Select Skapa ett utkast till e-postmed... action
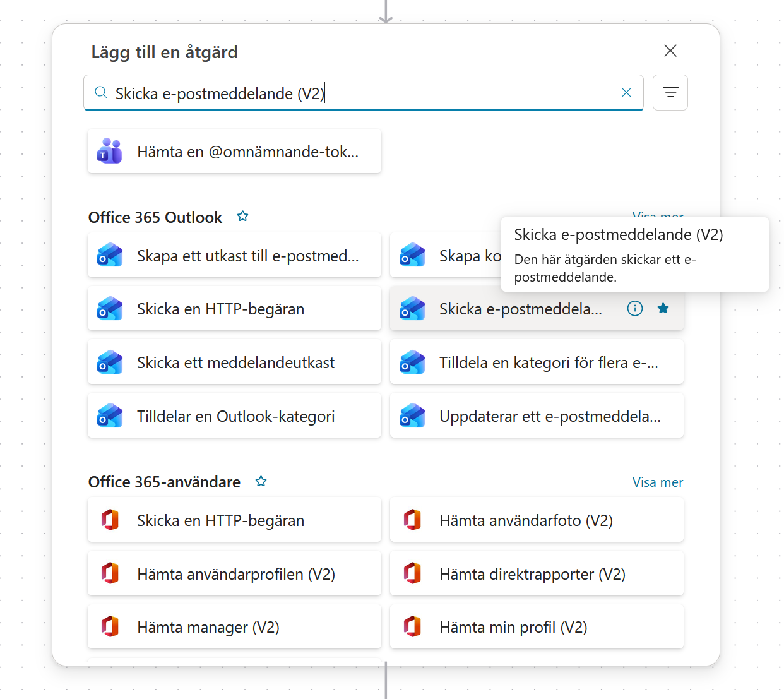Screen dimensions: 784x699 [x=234, y=255]
